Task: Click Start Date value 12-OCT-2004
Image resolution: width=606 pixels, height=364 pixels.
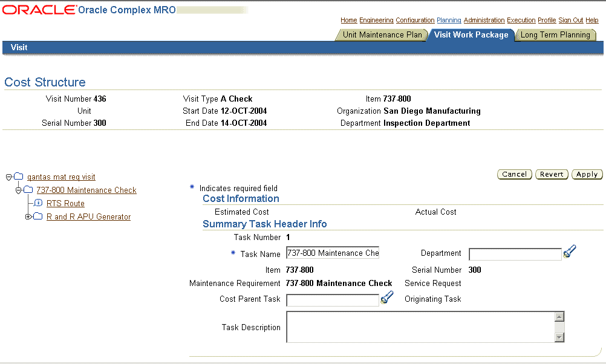Action: [x=244, y=111]
